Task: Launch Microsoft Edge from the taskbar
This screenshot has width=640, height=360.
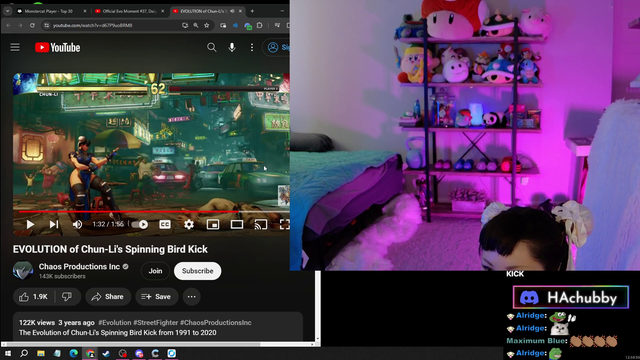Action: pos(73,353)
